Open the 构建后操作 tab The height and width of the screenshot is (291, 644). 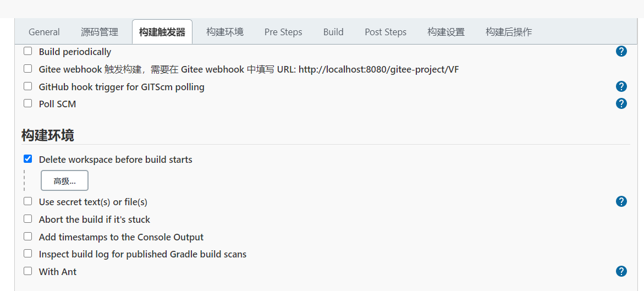[x=509, y=32]
